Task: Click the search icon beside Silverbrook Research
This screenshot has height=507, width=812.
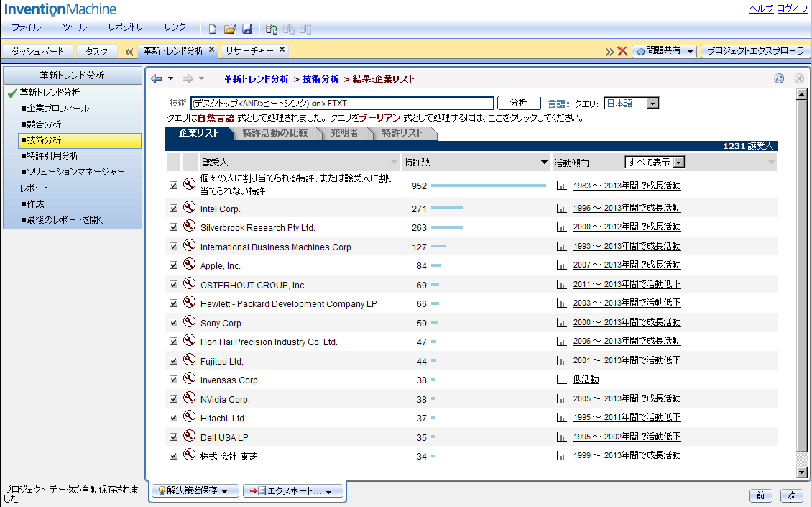Action: 190,226
